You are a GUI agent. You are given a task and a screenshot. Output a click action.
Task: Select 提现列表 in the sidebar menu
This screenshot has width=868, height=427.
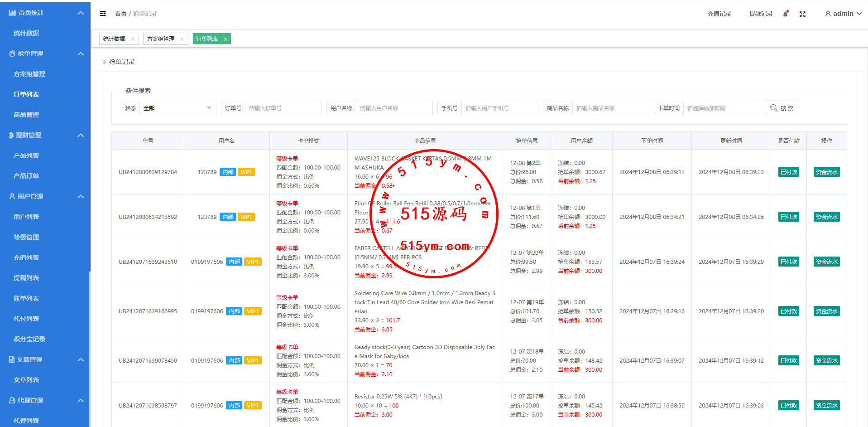[x=26, y=278]
